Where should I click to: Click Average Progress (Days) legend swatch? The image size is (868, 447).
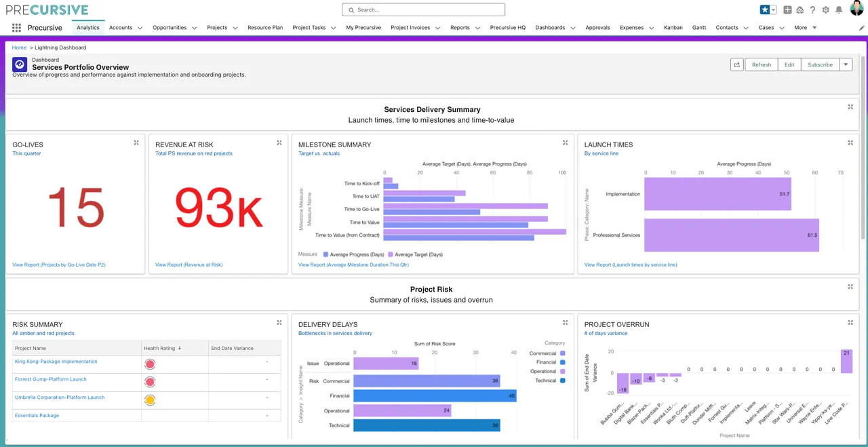coord(325,254)
